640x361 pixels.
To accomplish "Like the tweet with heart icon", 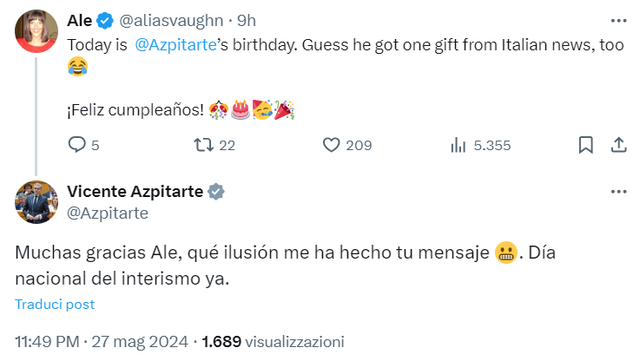I will [331, 145].
